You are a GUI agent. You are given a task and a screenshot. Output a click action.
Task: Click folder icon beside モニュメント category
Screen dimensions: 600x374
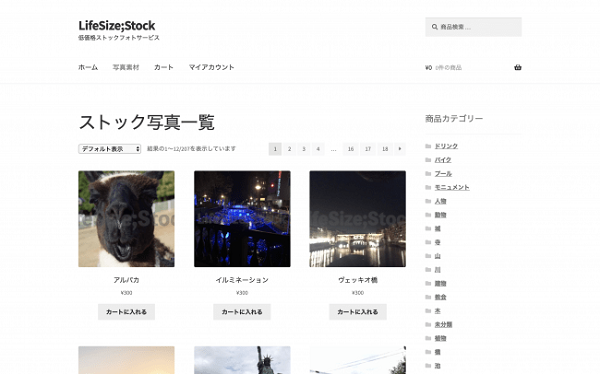coord(428,188)
